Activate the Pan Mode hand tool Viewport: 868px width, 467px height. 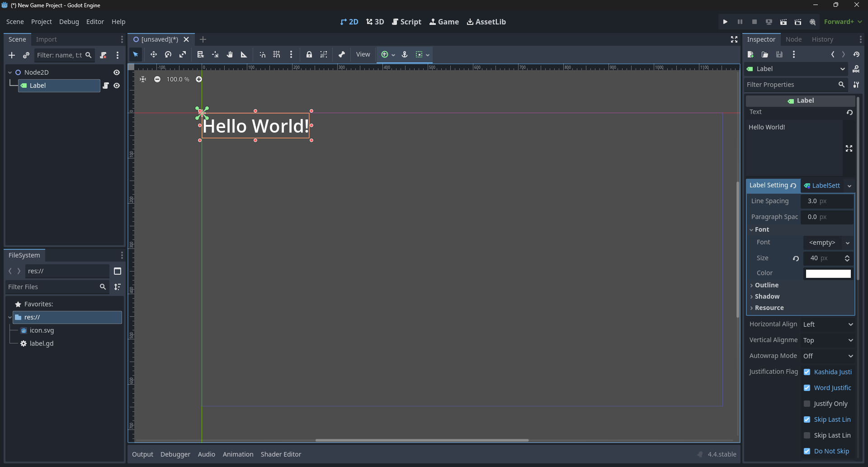(230, 54)
